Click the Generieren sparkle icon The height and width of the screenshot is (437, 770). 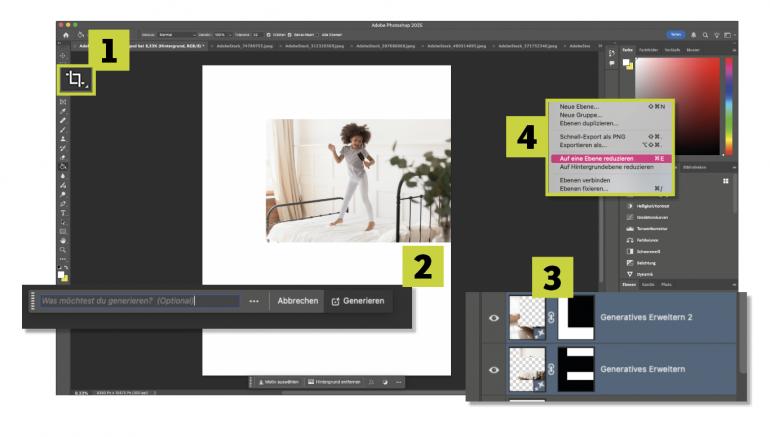(x=335, y=301)
